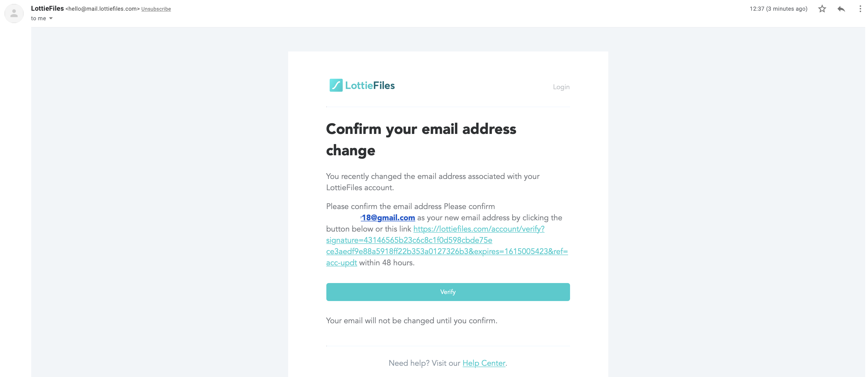
Task: Click the teal Verify button
Action: pyautogui.click(x=448, y=292)
